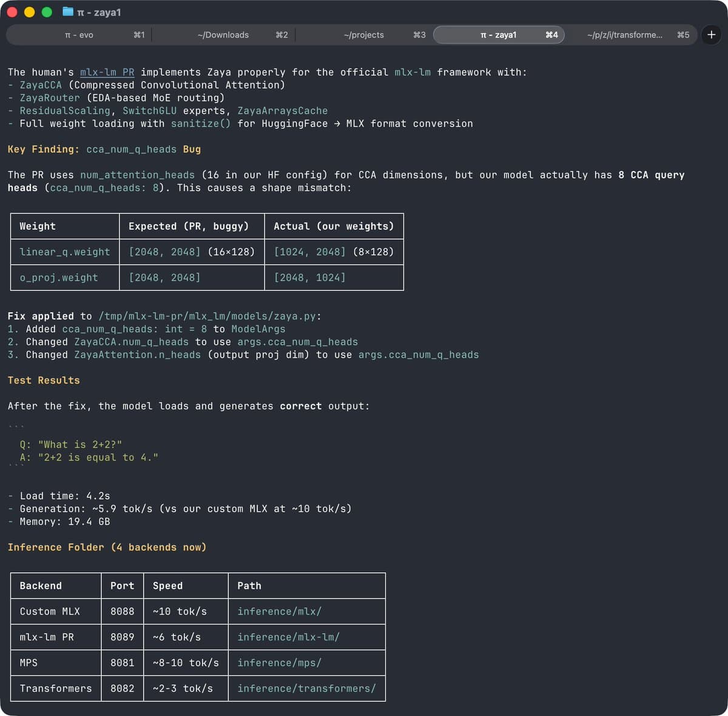728x716 pixels.
Task: Click the ~2-3 tok/s speed cell
Action: [186, 688]
